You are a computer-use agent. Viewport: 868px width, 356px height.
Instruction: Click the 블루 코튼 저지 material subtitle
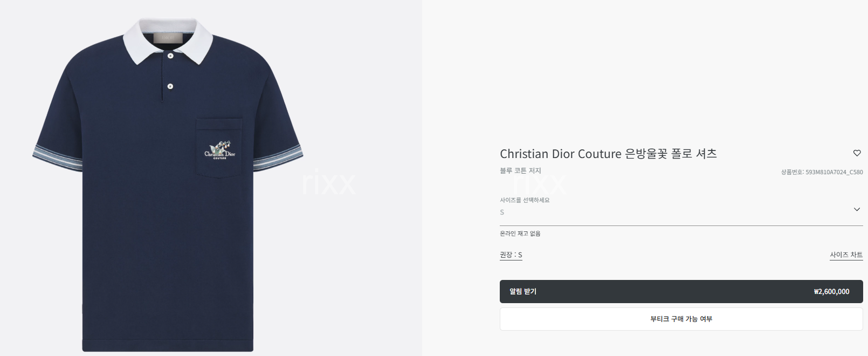click(x=520, y=170)
